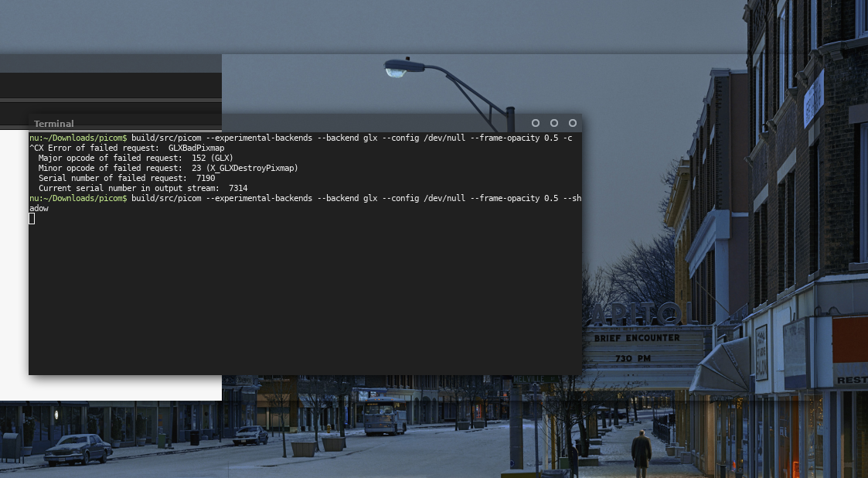Click the rightmost circular window control button
Image resolution: width=868 pixels, height=478 pixels.
(x=573, y=123)
